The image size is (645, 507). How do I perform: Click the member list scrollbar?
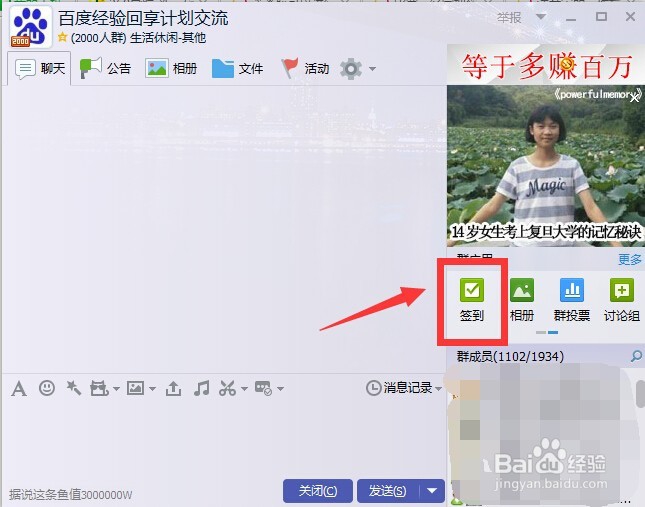click(x=640, y=394)
